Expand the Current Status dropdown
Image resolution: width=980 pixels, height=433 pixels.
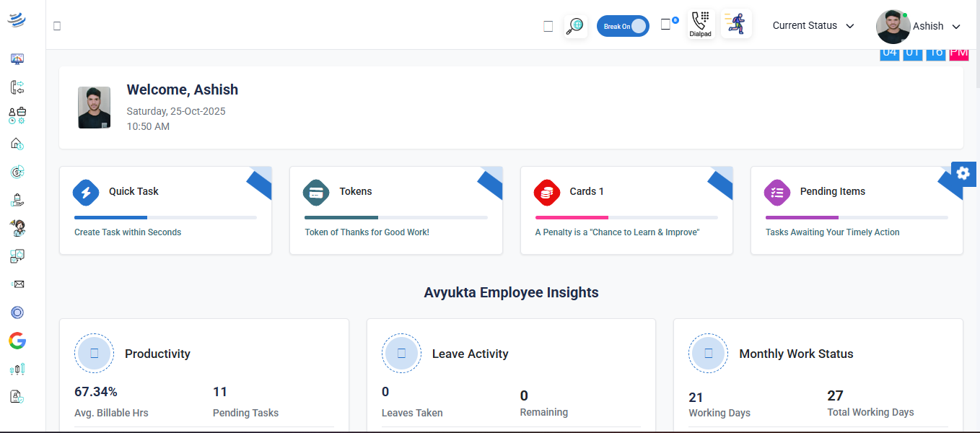coord(813,26)
